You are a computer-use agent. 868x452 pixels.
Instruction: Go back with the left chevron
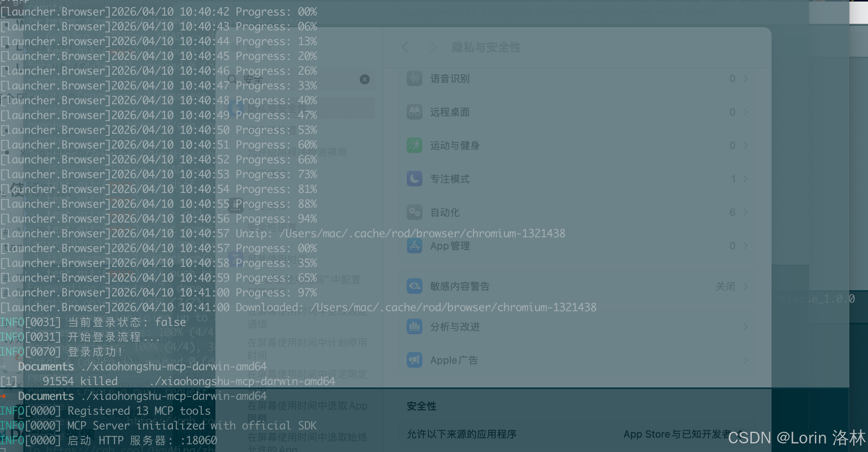[405, 47]
